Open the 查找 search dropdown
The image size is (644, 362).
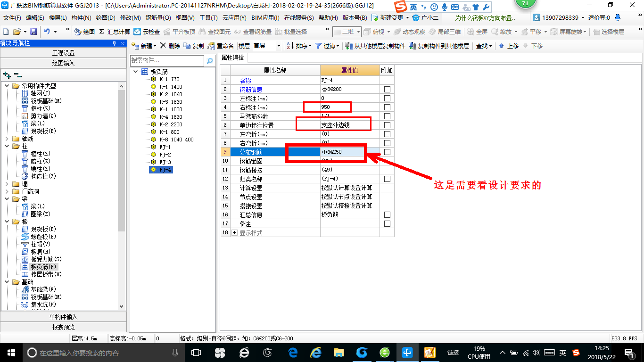(x=490, y=46)
